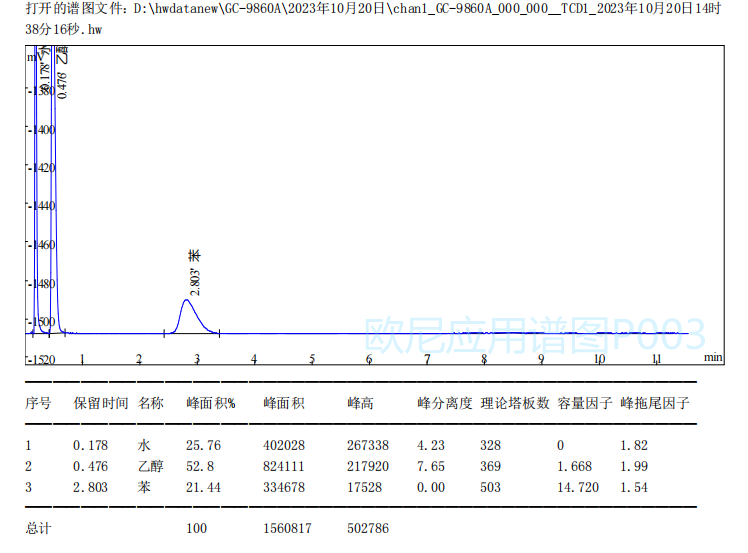Select the 乙醇 name cell in row 2
The image size is (748, 553).
[x=150, y=466]
